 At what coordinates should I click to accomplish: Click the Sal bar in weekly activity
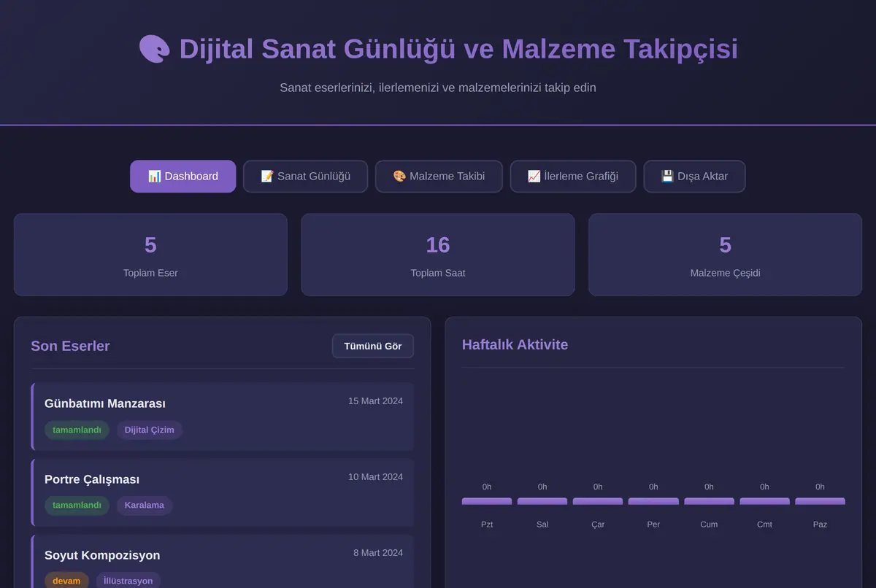[542, 501]
